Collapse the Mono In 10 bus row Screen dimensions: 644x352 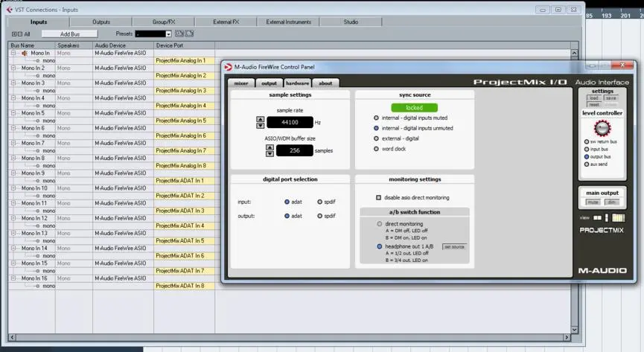click(x=13, y=188)
